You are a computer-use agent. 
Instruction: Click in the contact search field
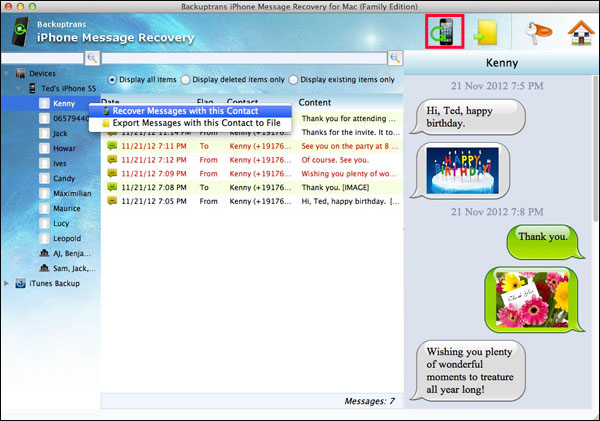(x=42, y=58)
